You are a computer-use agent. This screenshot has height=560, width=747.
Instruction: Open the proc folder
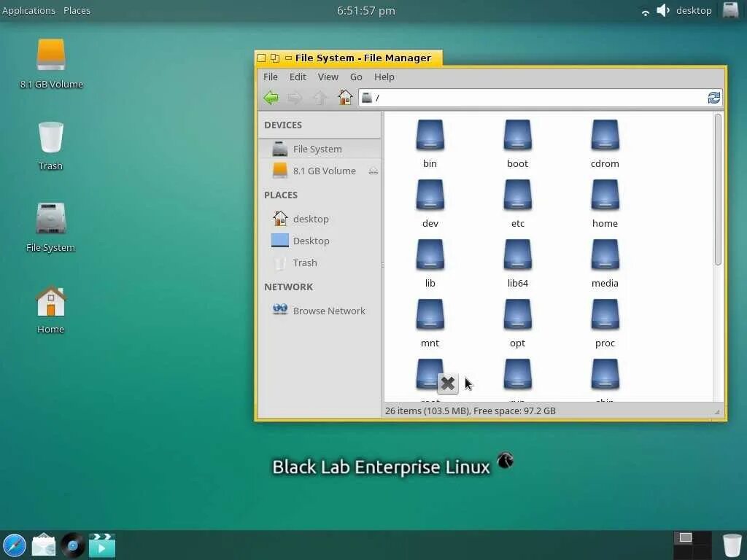[x=605, y=323]
